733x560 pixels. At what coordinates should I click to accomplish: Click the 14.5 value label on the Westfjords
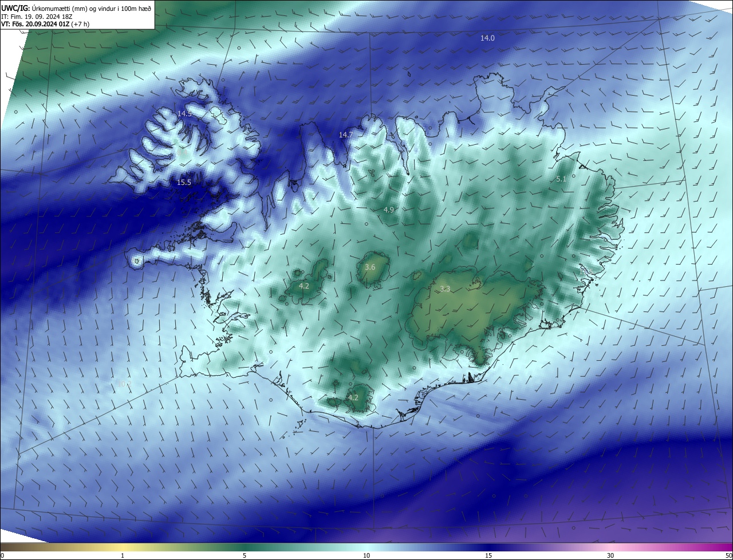pos(184,114)
